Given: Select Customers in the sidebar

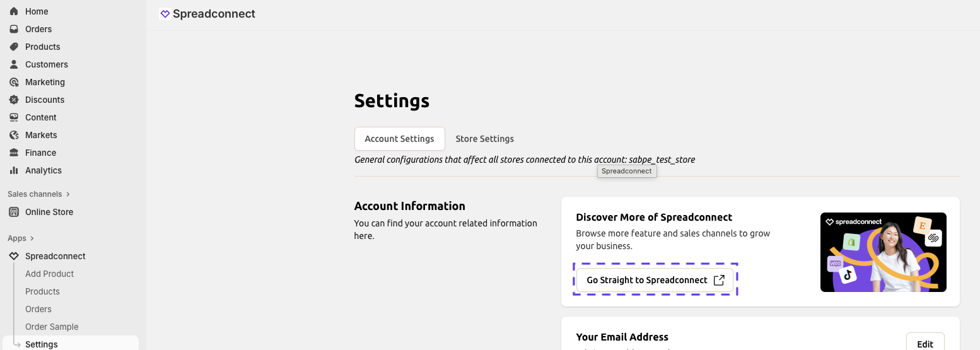Looking at the screenshot, I should click(x=47, y=64).
